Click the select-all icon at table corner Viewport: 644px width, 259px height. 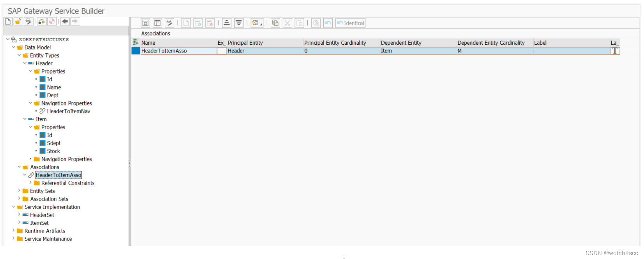tap(136, 42)
